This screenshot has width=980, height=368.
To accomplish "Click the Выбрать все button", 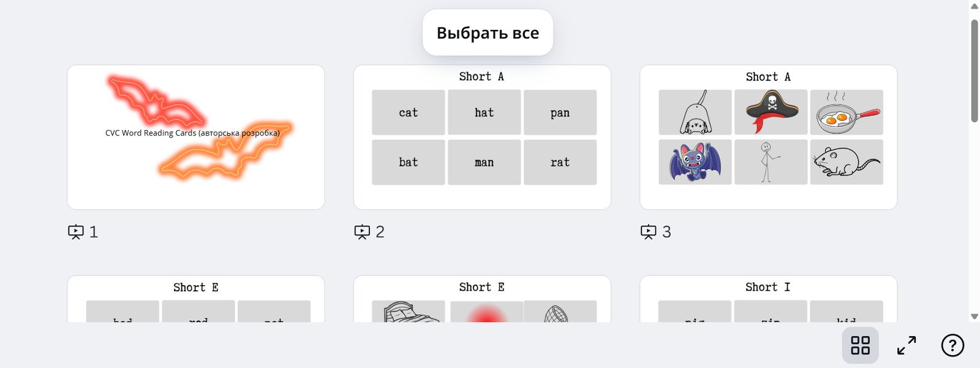I will [x=488, y=33].
